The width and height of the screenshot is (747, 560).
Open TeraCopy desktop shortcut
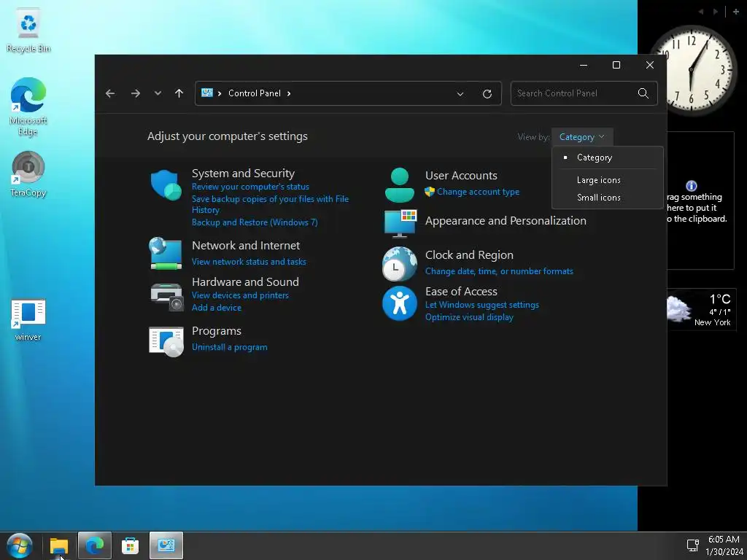[x=28, y=174]
